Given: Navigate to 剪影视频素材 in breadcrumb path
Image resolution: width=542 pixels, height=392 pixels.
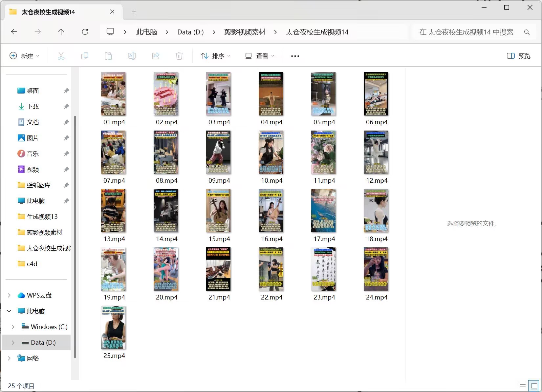Looking at the screenshot, I should (x=245, y=32).
